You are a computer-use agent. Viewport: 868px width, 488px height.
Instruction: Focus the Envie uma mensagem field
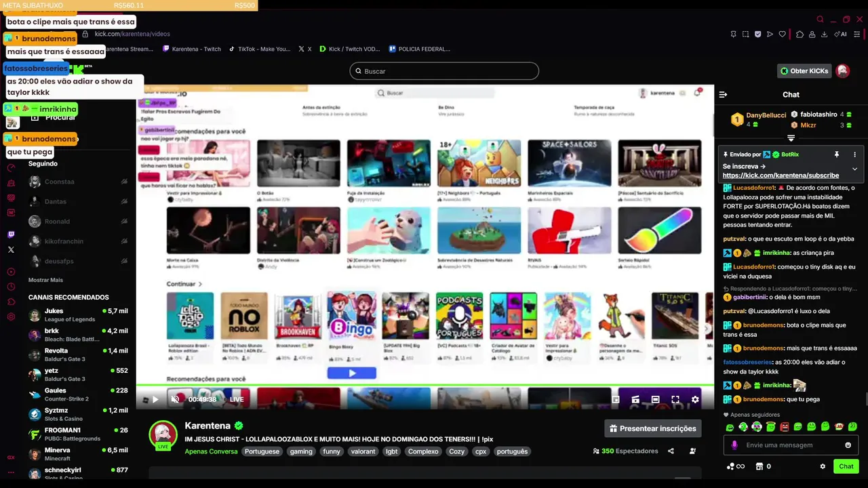(x=791, y=445)
